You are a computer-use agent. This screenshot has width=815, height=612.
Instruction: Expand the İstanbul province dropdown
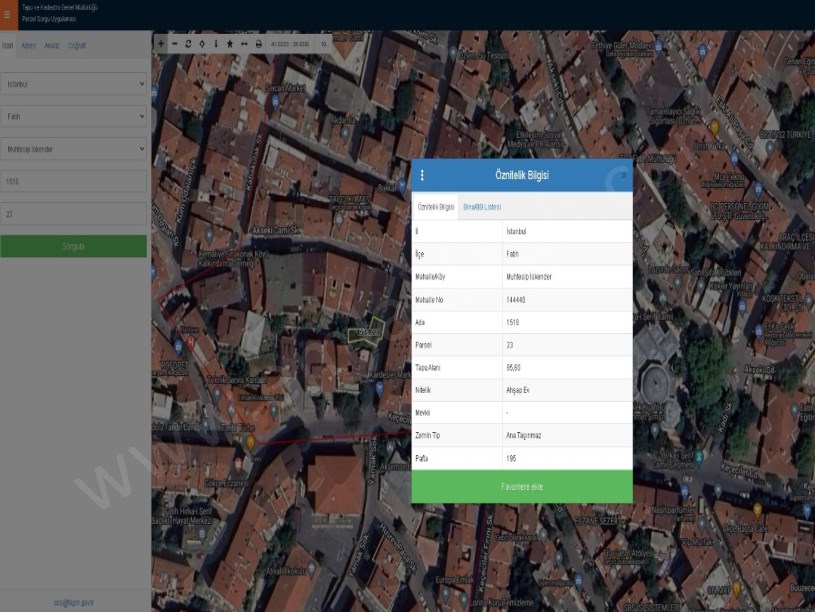74,84
